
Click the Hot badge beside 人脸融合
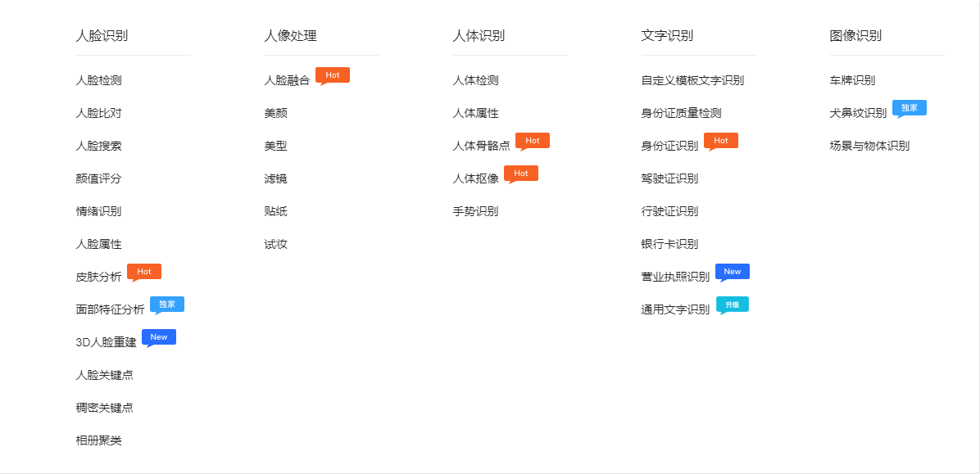pos(333,75)
